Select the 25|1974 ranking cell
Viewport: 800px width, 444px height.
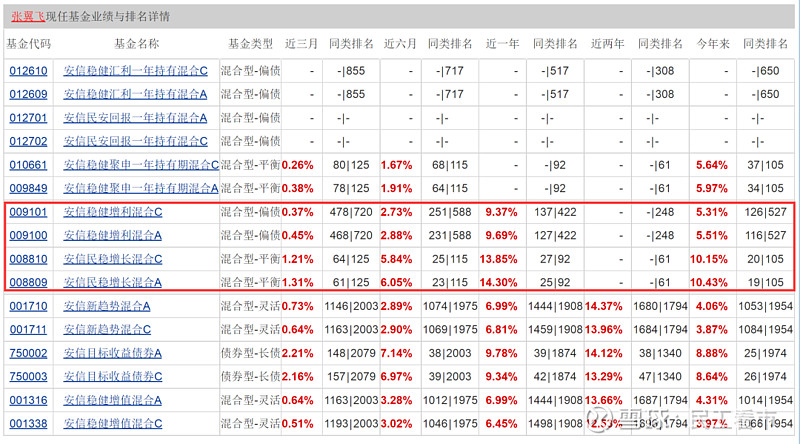point(765,353)
